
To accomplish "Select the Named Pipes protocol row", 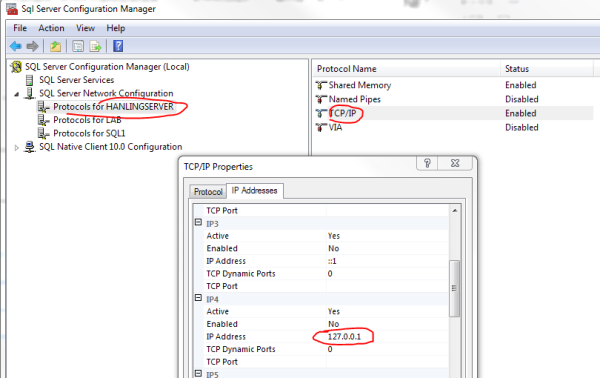I will 454,99.
